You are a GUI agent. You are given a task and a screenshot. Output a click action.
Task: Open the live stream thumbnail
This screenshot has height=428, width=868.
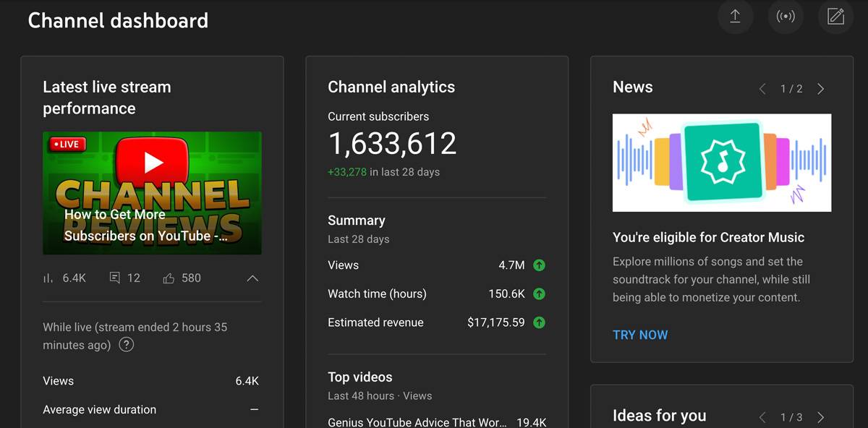pyautogui.click(x=152, y=193)
